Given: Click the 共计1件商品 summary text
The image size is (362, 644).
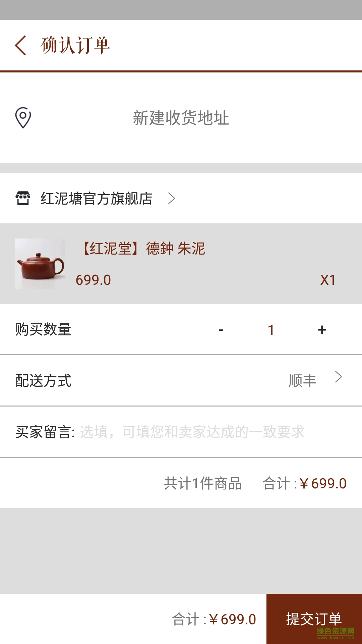Looking at the screenshot, I should pyautogui.click(x=203, y=483).
